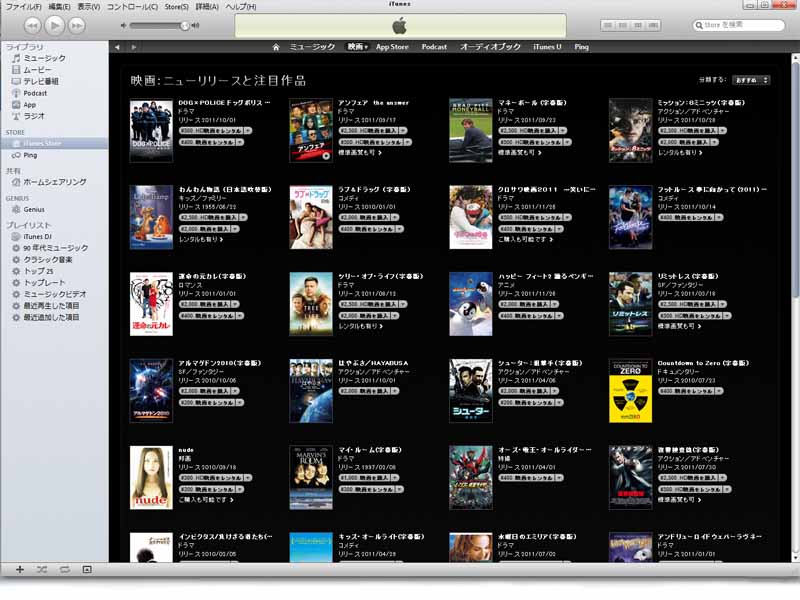Select the 90 年代ミュージック playlist
This screenshot has height=600, width=800.
(56, 248)
